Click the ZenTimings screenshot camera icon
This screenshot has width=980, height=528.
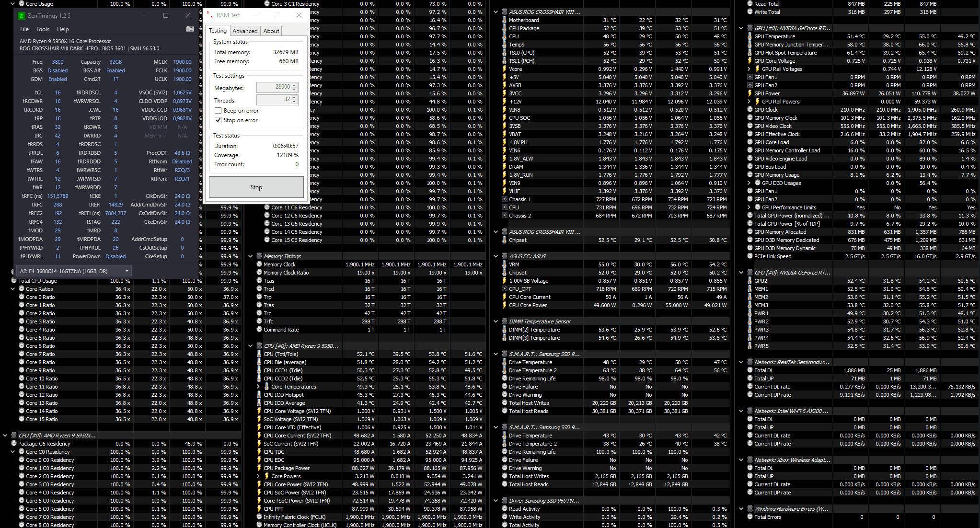click(190, 29)
